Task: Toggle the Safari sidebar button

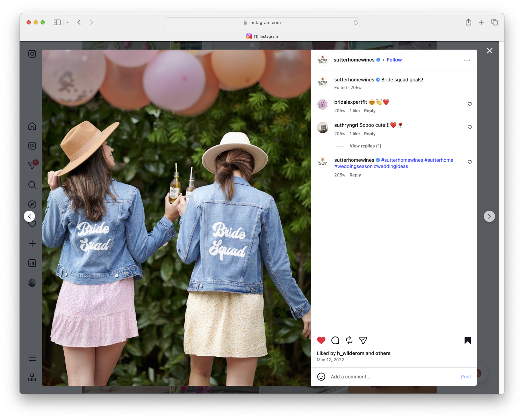Action: coord(57,22)
